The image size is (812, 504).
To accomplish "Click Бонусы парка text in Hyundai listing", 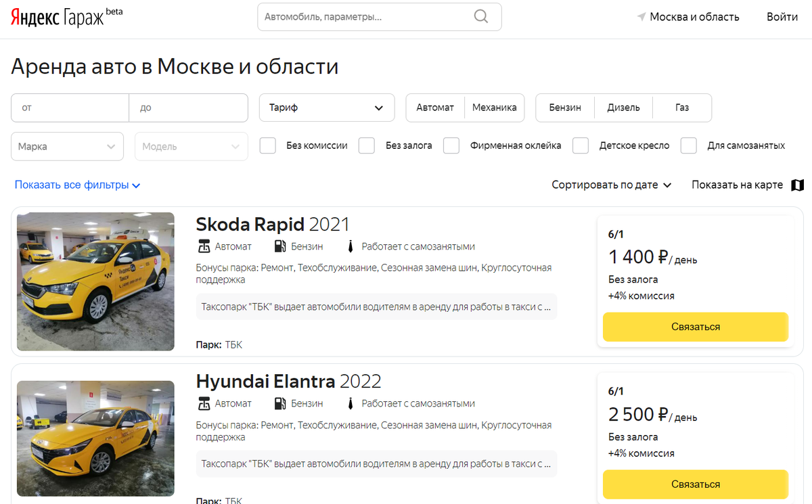I will coord(374,431).
